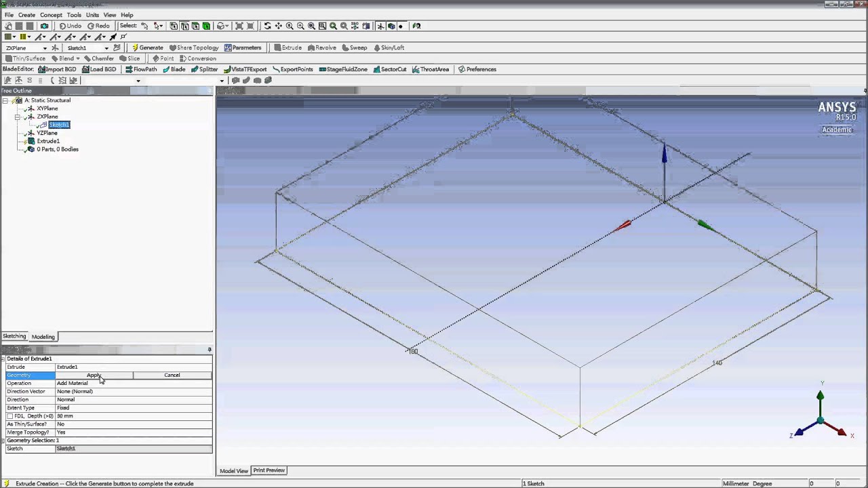Collapse the ZXPlane tree node

click(18, 117)
